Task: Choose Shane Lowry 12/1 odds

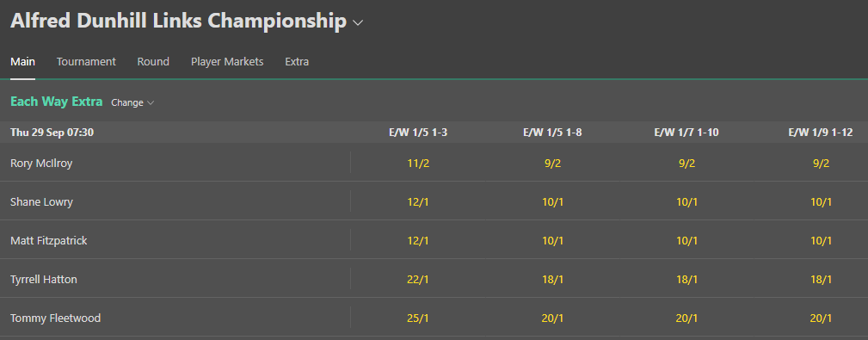Action: pos(418,201)
